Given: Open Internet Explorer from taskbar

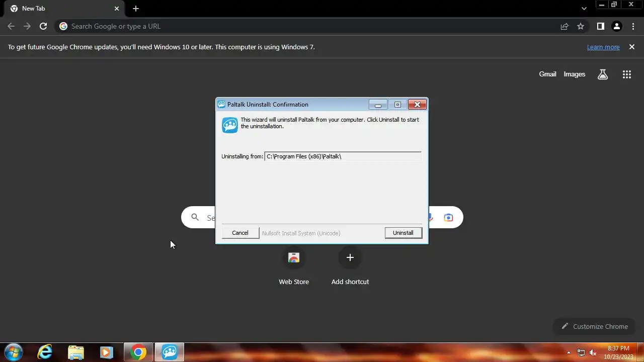Looking at the screenshot, I should (45, 352).
